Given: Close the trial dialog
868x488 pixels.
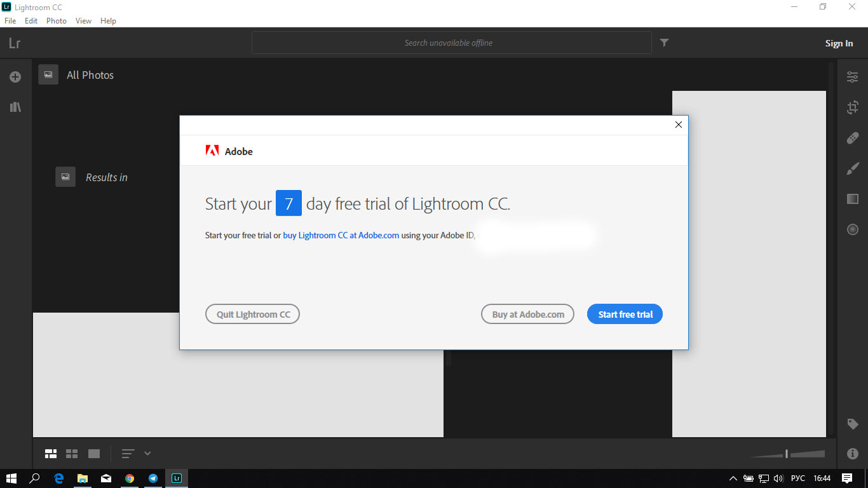Looking at the screenshot, I should point(678,125).
